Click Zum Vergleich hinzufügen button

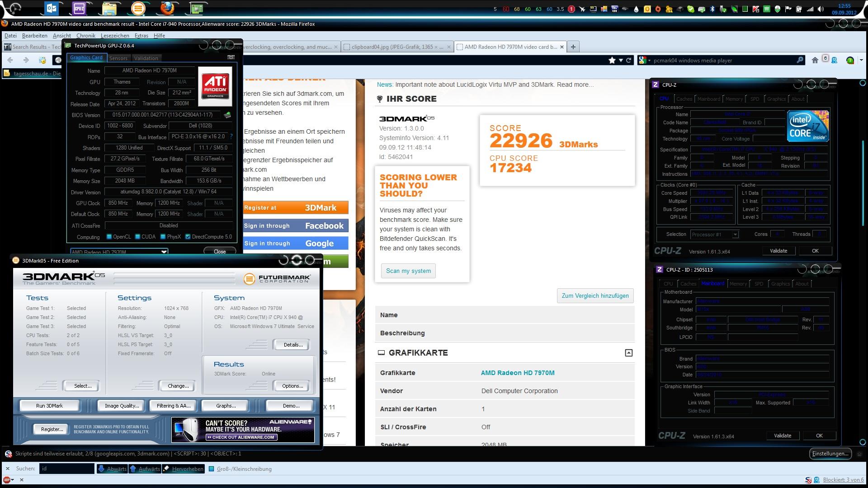click(x=595, y=296)
